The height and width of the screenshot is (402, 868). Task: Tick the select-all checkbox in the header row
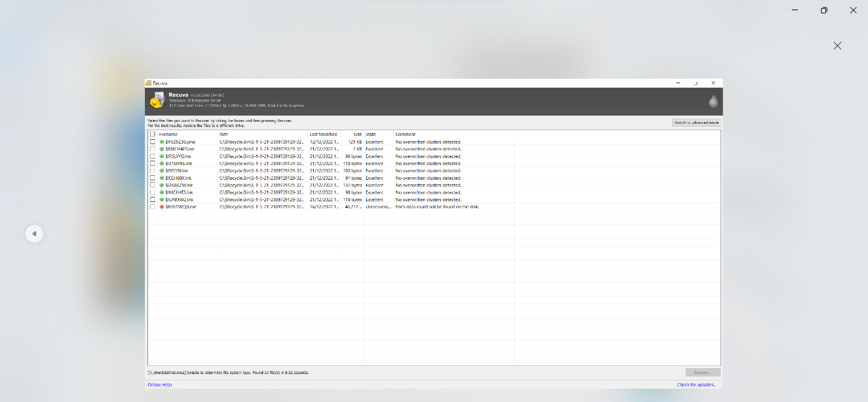pyautogui.click(x=153, y=134)
